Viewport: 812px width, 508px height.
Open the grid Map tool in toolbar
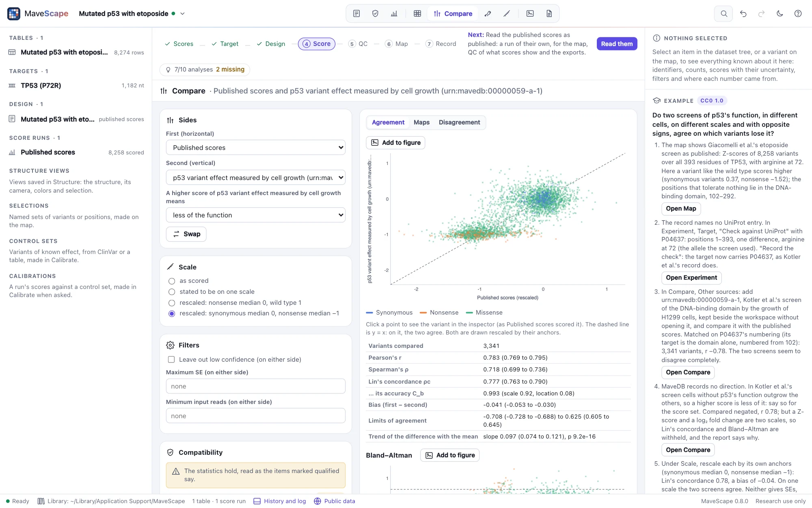click(417, 13)
